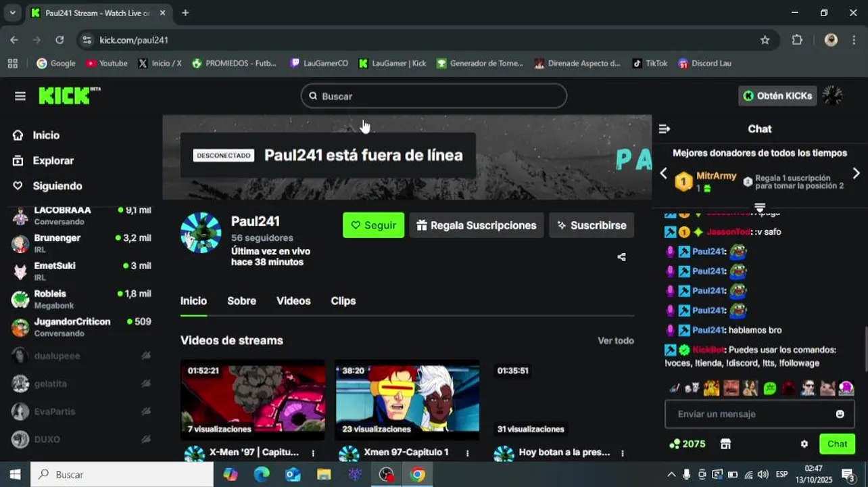Open Windows taskbar Buscar search box

pyautogui.click(x=122, y=475)
